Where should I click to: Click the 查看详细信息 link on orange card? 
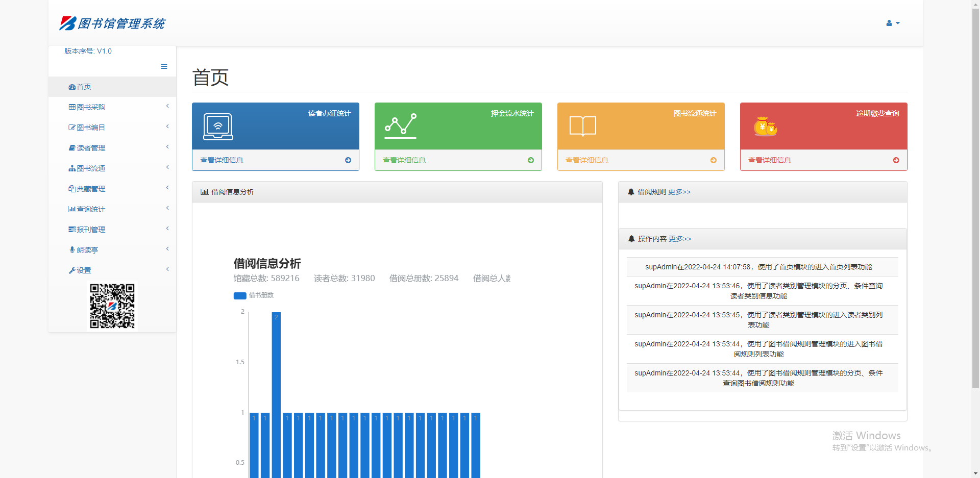[x=586, y=160]
